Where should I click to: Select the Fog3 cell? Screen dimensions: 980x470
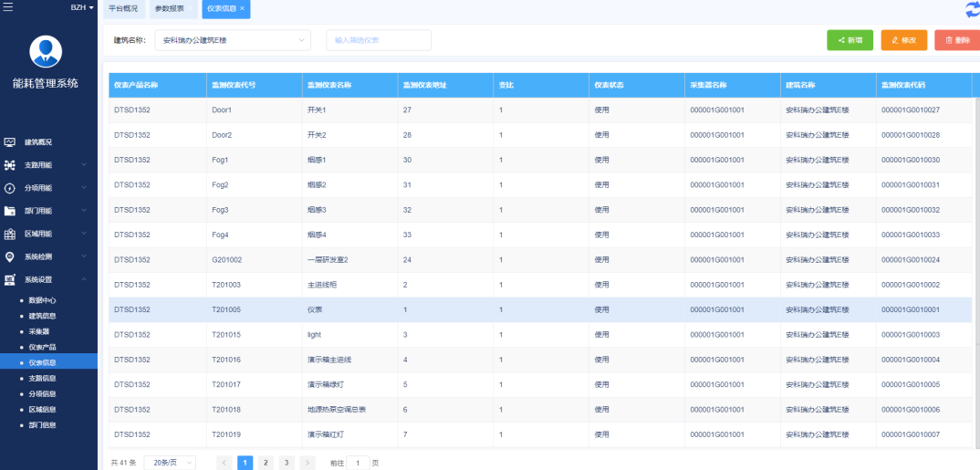coord(255,210)
